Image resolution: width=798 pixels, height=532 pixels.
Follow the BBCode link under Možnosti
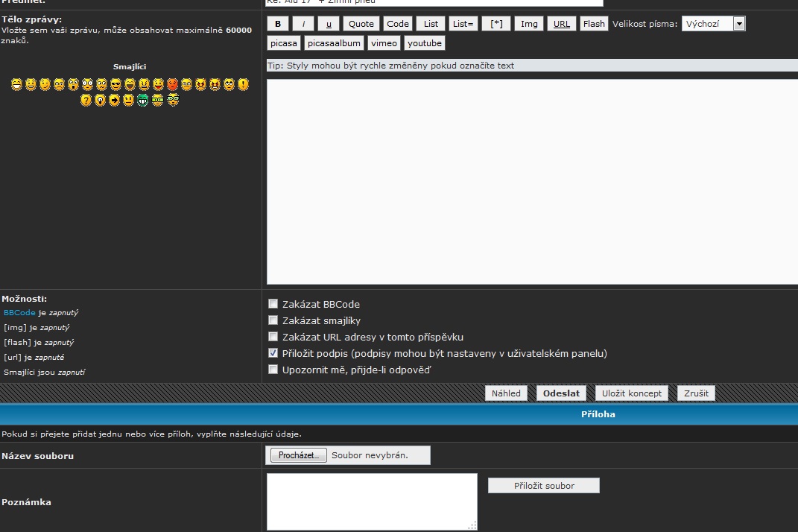pos(19,313)
